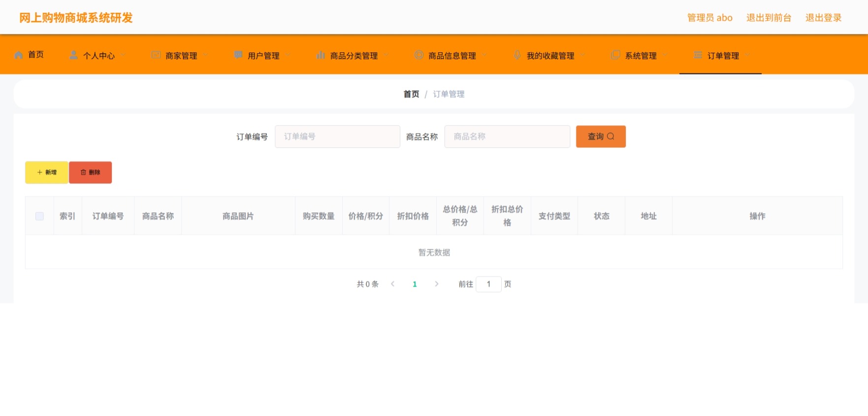This screenshot has height=416, width=868.
Task: Click the copy icon beside 系统管理
Action: tap(615, 55)
